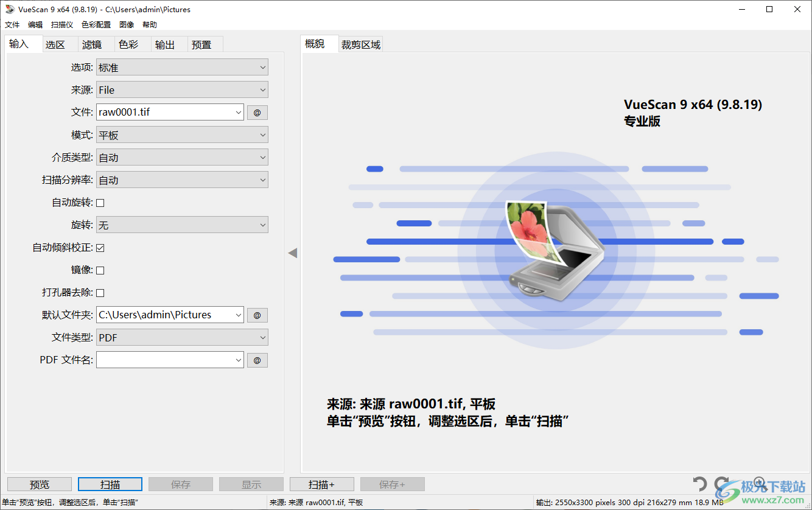Collapse the settings panel with the left arrow
The height and width of the screenshot is (510, 812).
click(293, 253)
